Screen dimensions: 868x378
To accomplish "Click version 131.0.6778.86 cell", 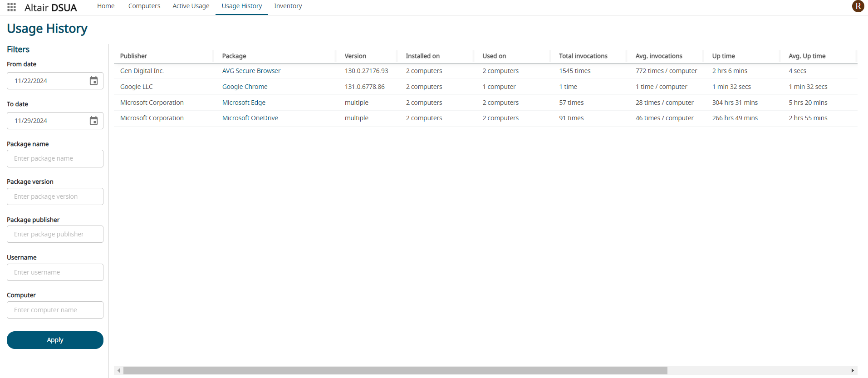I will click(365, 87).
